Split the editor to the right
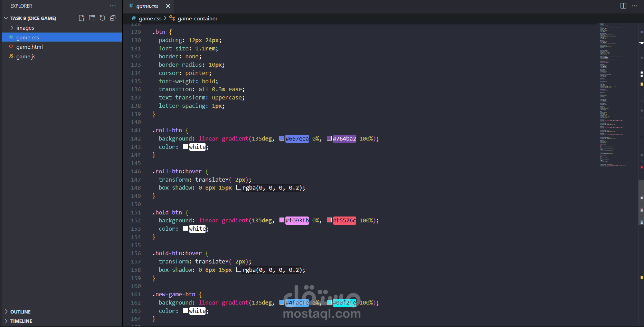644x327 pixels. 623,6
